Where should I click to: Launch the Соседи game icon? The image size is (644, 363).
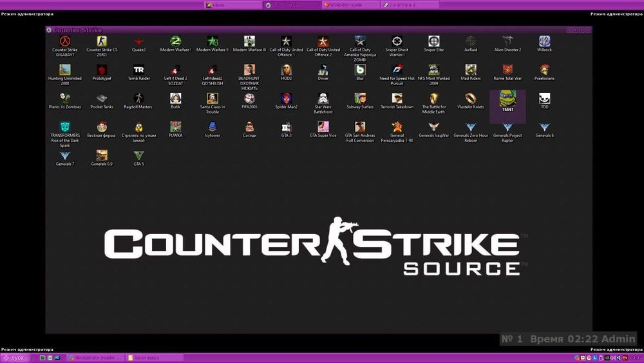point(249,127)
